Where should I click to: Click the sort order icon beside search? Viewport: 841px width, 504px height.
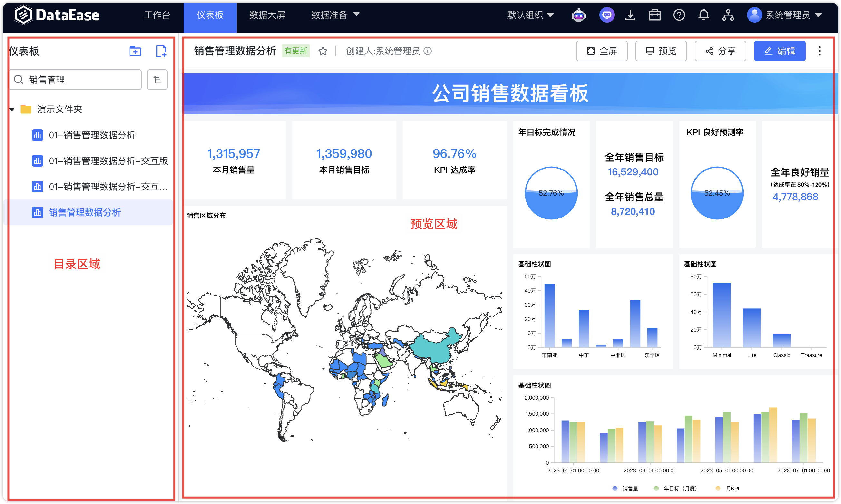[x=157, y=80]
